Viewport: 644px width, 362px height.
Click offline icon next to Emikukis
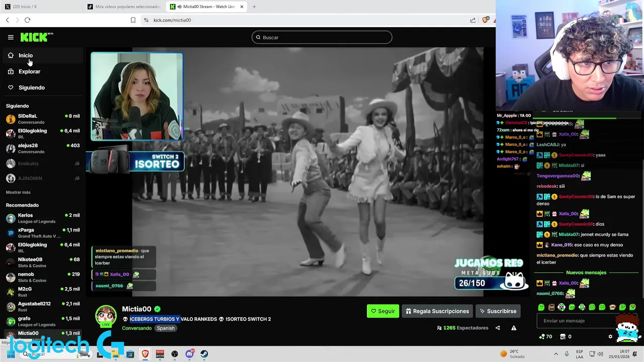[x=77, y=163]
